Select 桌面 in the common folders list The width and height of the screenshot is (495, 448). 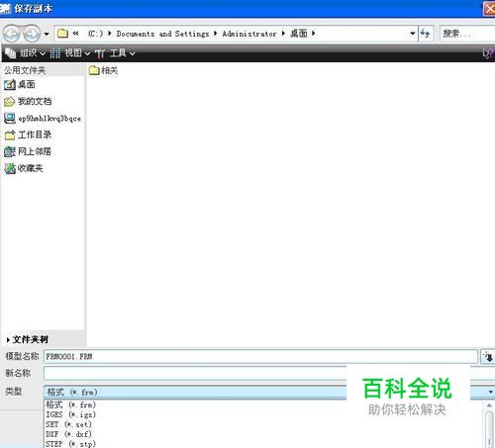point(20,85)
